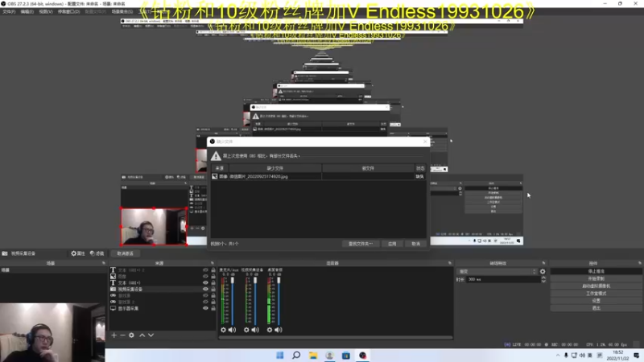Screen dimensions: 644x362
Task: Pop out the 场景 scenes dock
Action: 103,263
